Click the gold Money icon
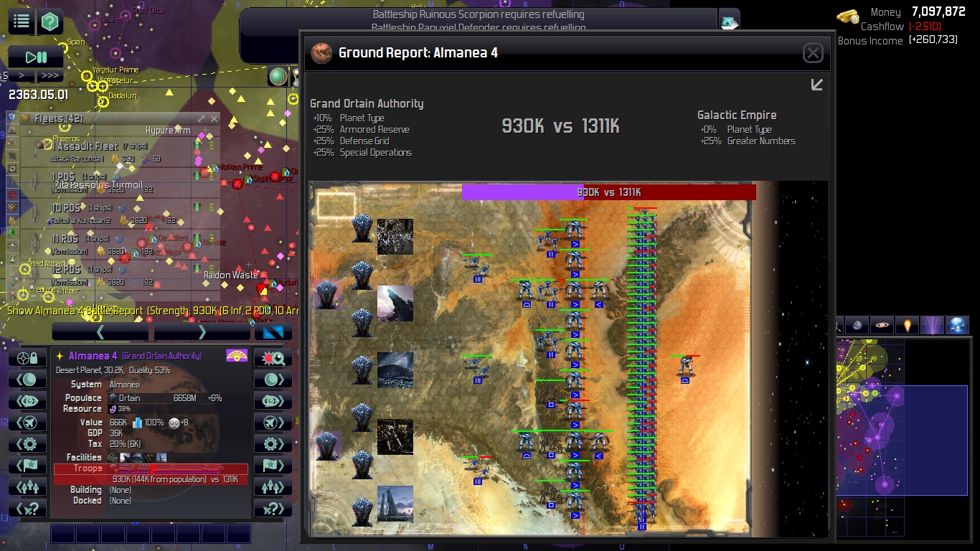The image size is (980, 551). [x=848, y=16]
